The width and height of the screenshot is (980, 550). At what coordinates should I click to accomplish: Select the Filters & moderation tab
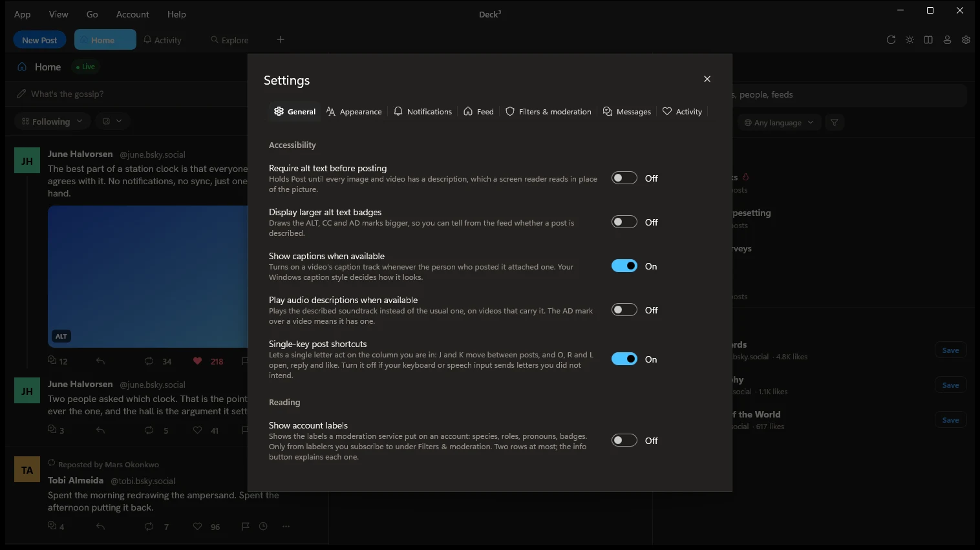[x=548, y=111]
